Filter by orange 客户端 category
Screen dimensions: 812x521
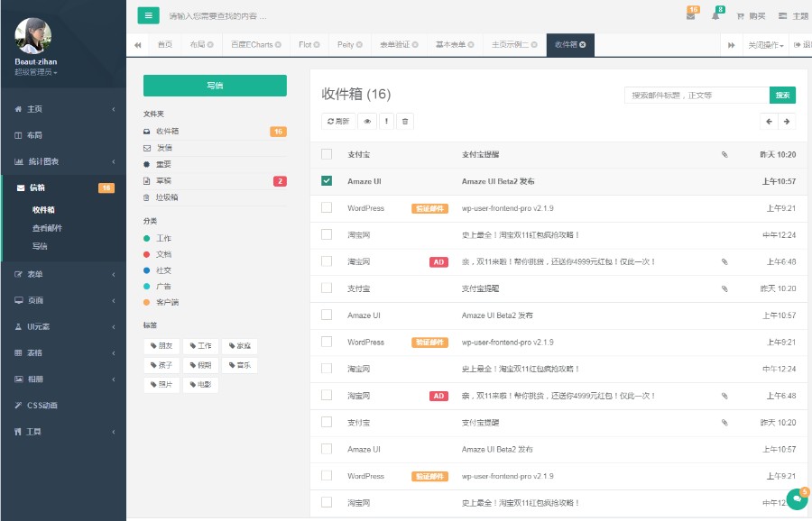coord(161,302)
